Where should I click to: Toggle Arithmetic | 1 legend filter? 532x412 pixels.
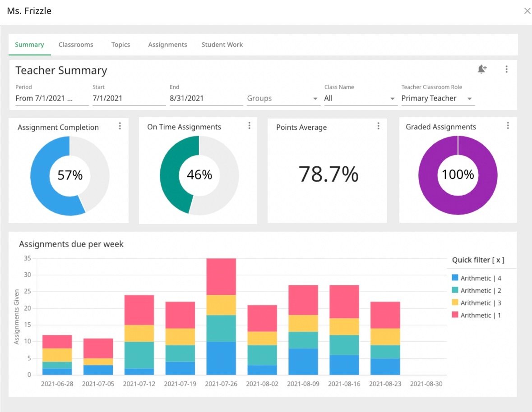[476, 315]
